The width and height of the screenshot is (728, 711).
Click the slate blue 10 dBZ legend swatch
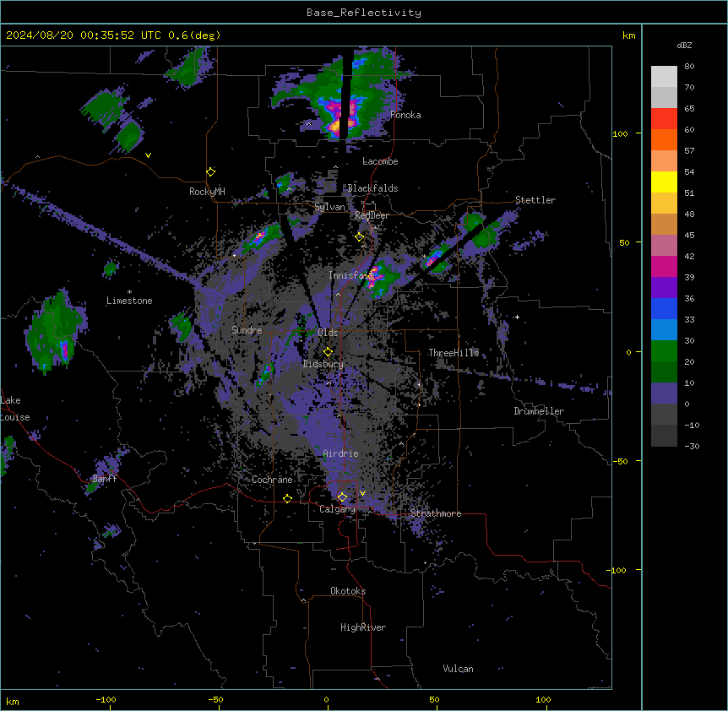tap(664, 393)
